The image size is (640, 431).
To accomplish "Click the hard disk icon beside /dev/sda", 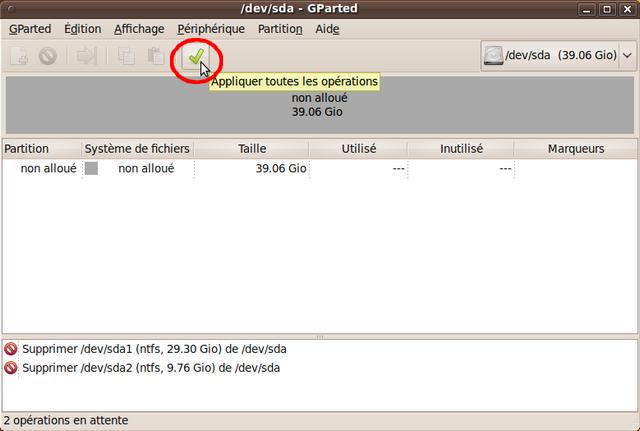I will pyautogui.click(x=493, y=56).
